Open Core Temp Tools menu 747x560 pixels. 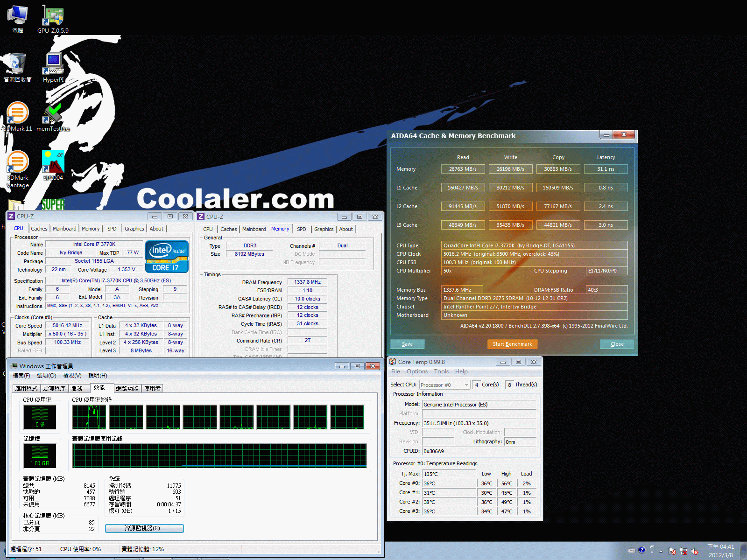click(x=441, y=371)
